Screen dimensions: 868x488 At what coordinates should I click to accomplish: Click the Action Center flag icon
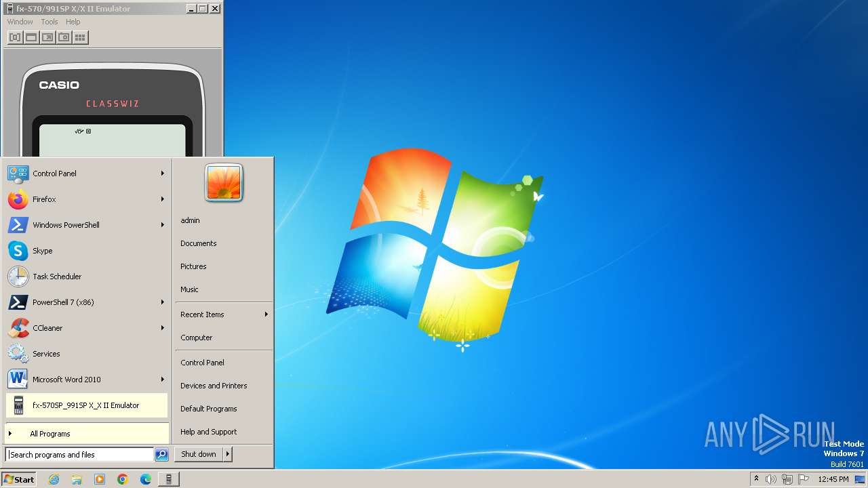point(804,479)
